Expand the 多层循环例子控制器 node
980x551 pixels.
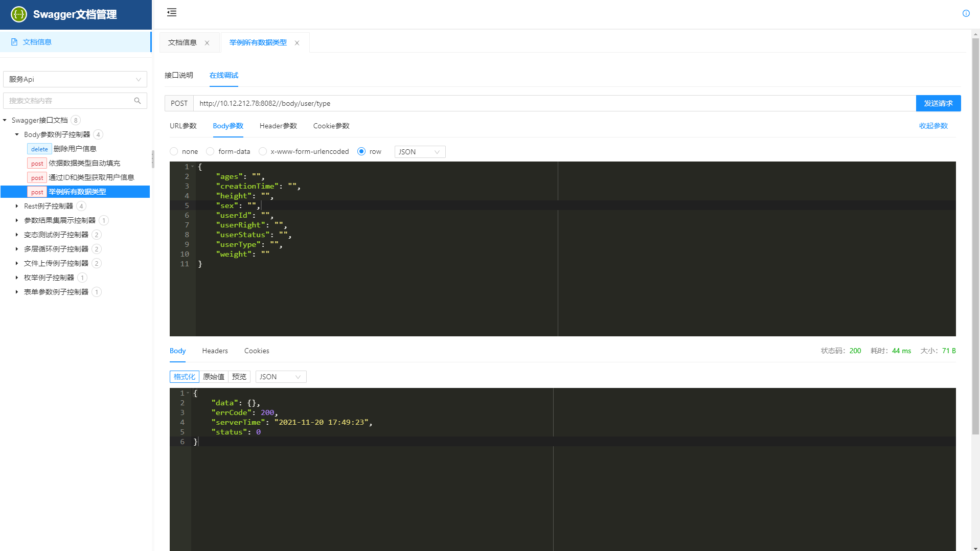pos(17,249)
